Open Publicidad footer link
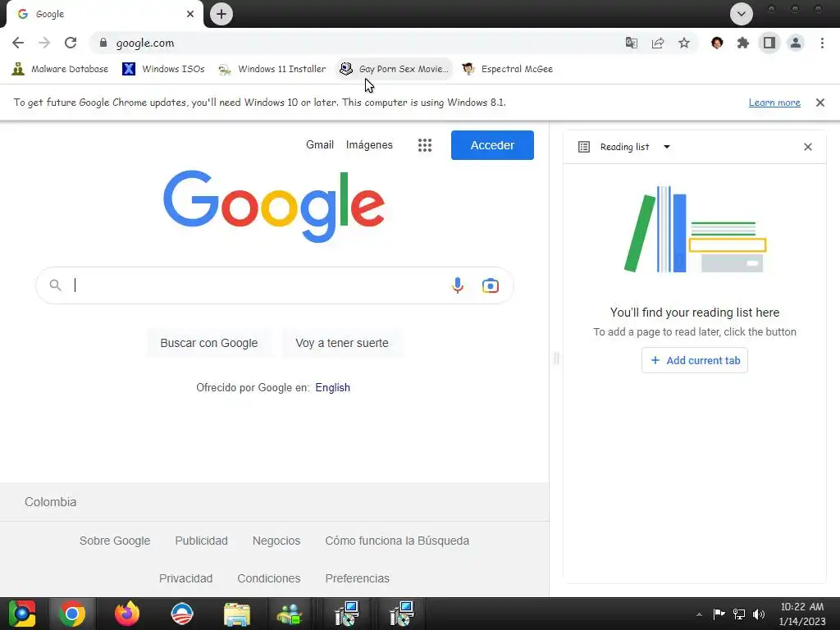 point(202,541)
